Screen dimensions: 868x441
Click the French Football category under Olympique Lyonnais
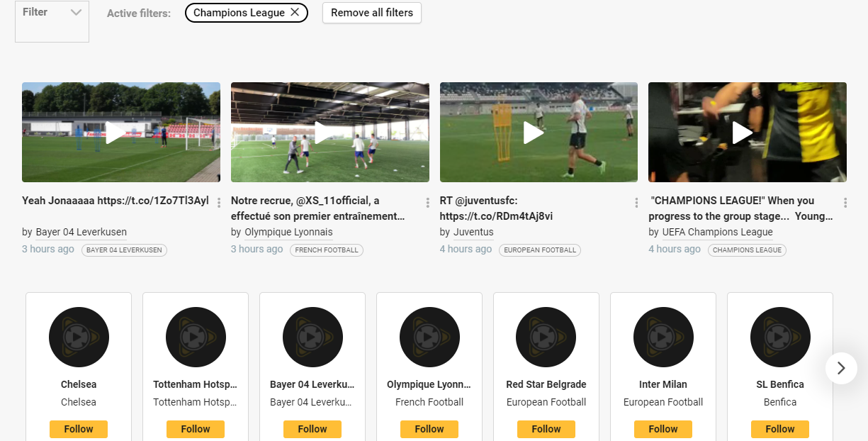click(429, 402)
